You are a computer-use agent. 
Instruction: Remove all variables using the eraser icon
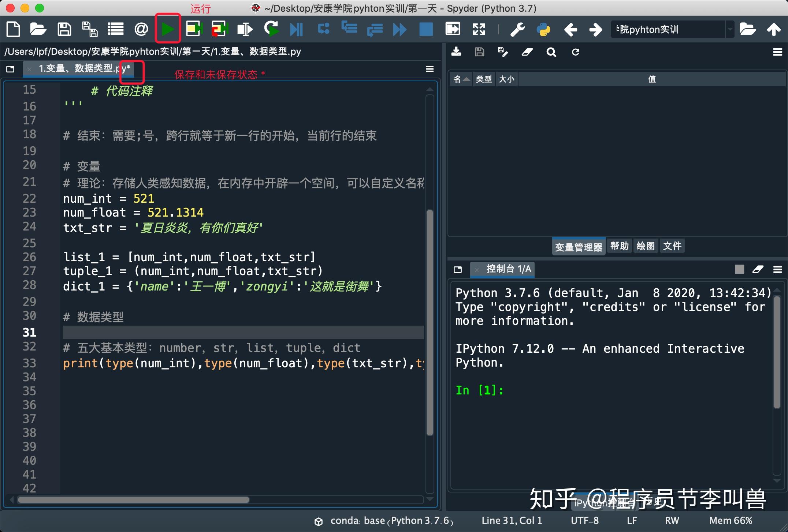(527, 52)
